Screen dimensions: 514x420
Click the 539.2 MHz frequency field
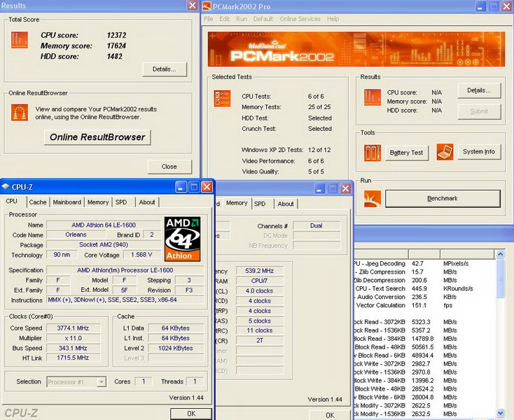tap(259, 271)
